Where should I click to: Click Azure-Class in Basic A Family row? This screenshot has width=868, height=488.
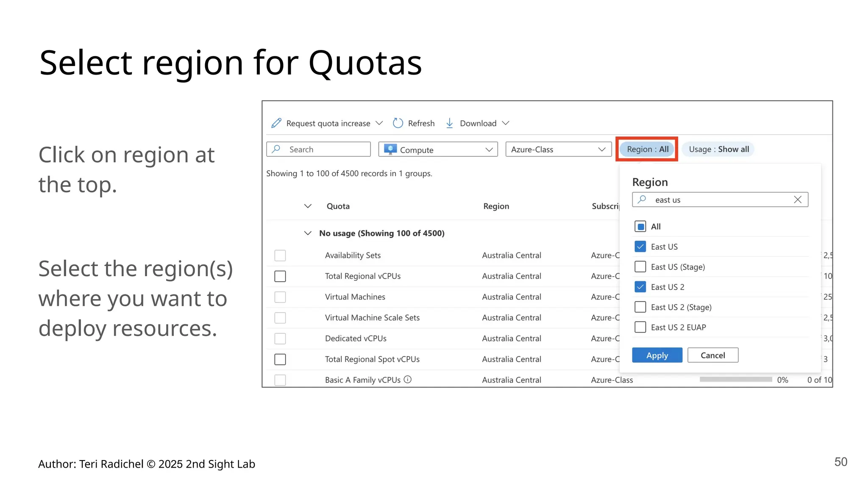coord(612,380)
